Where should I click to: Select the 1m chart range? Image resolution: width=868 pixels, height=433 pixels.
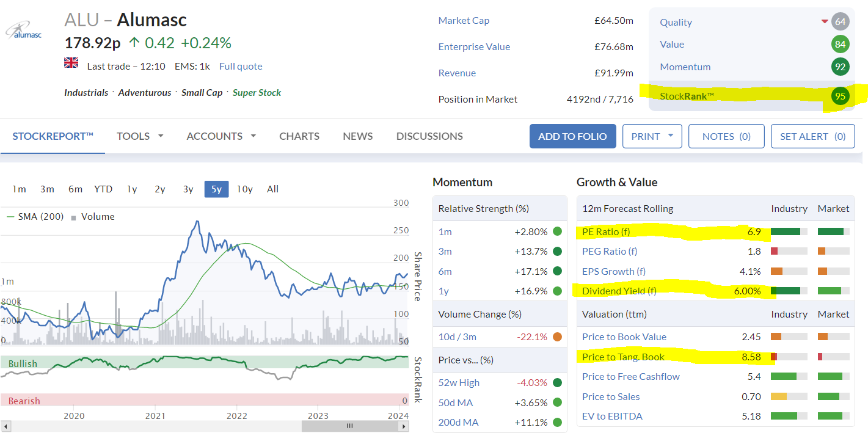point(19,189)
